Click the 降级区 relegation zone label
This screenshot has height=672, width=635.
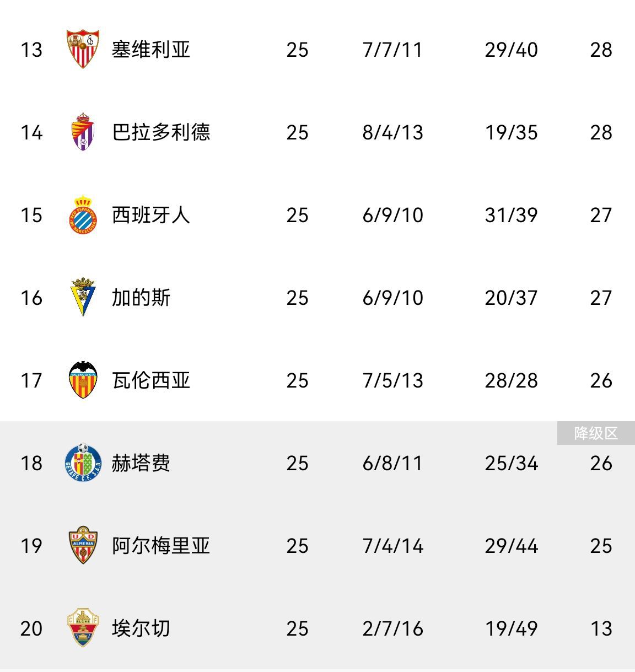click(x=596, y=433)
